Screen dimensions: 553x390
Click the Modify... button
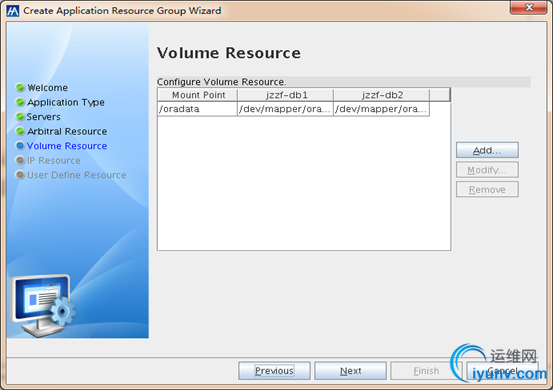coord(487,170)
